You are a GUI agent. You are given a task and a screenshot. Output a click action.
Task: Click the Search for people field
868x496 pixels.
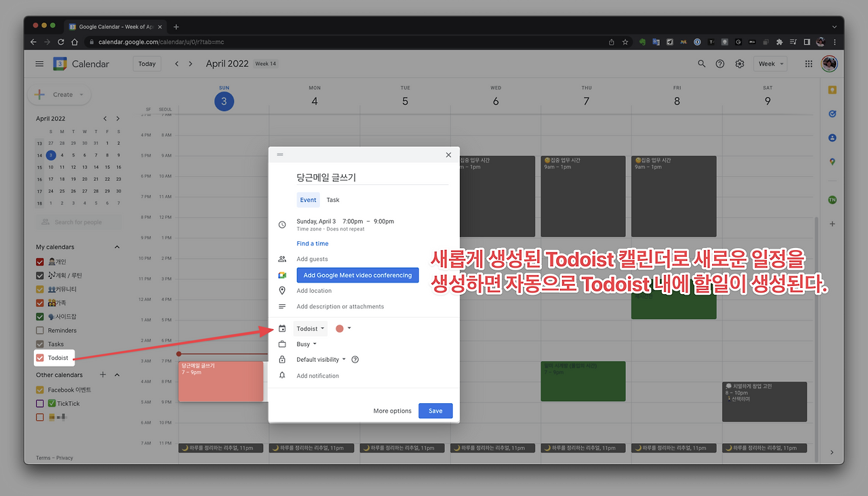click(x=79, y=222)
